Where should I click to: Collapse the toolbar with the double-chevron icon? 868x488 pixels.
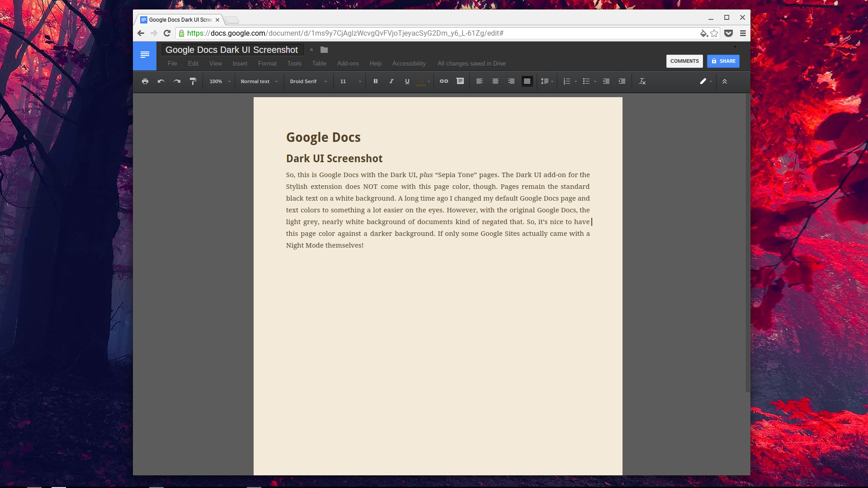point(725,81)
